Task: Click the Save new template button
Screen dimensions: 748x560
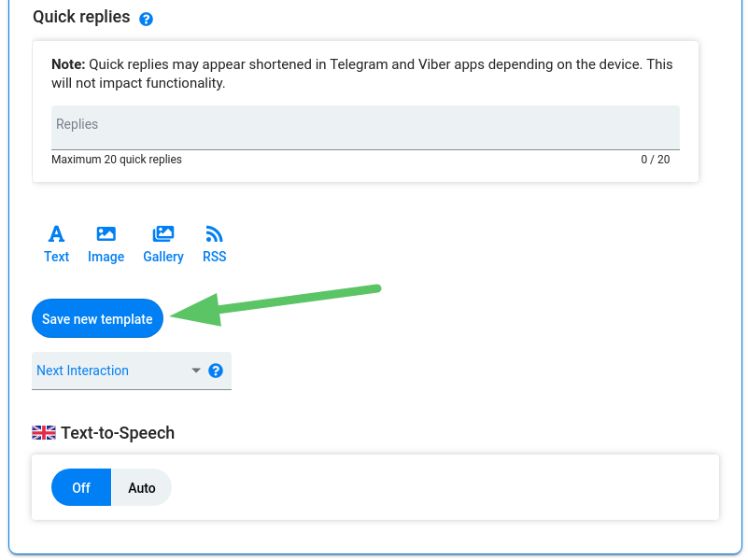Action: pyautogui.click(x=97, y=318)
